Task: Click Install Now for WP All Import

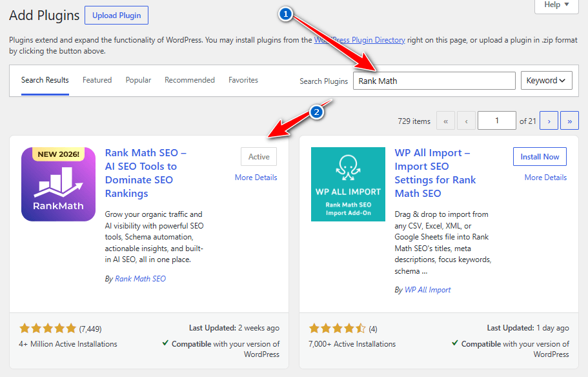Action: pos(540,157)
